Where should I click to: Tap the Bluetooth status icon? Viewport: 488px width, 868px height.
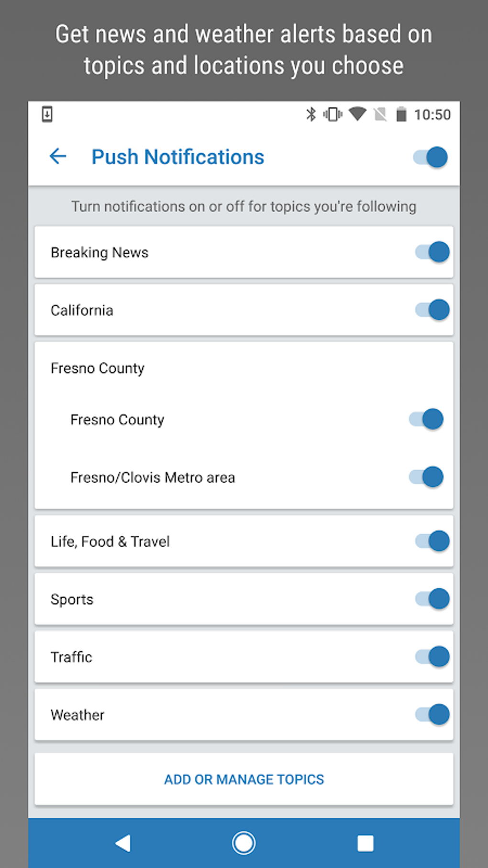311,114
